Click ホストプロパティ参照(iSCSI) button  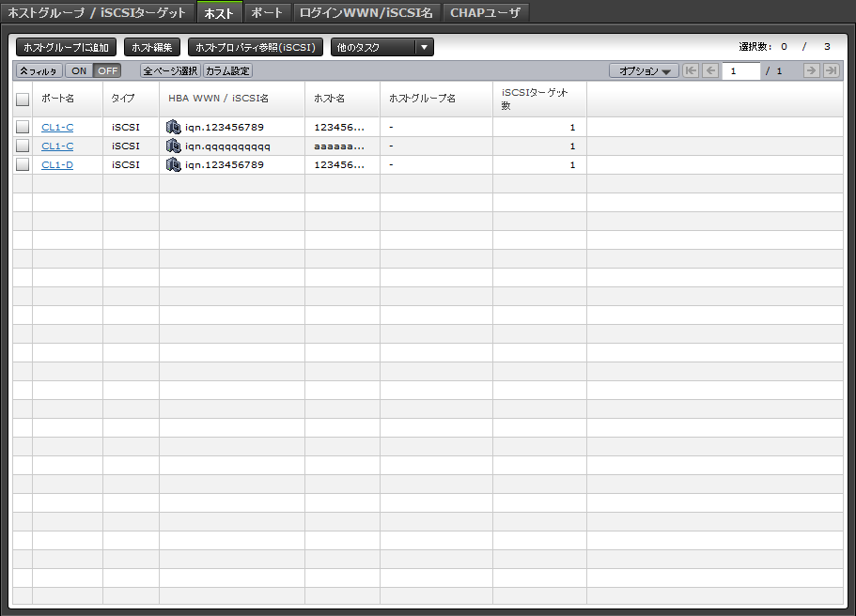click(x=256, y=48)
